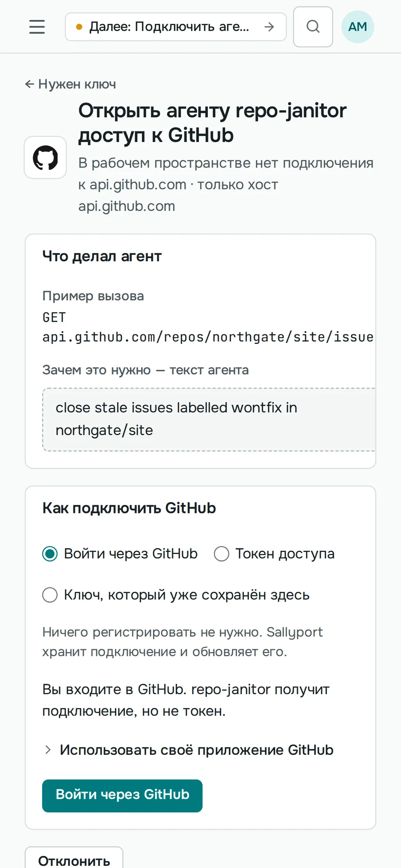Click heading "Что делал агент"

coord(102,256)
